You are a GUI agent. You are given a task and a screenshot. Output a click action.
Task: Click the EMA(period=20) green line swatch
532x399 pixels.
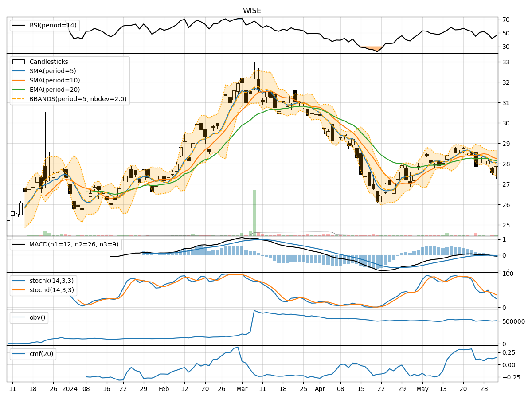click(19, 89)
